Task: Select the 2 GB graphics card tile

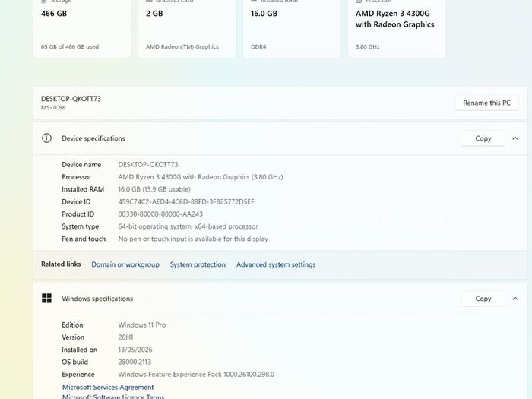Action: [187, 29]
